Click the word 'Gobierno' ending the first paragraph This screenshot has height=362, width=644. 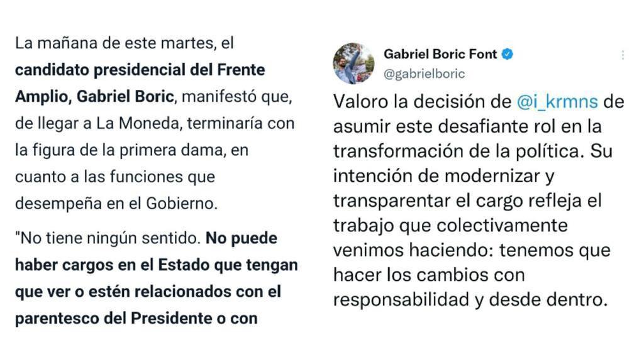tap(180, 204)
